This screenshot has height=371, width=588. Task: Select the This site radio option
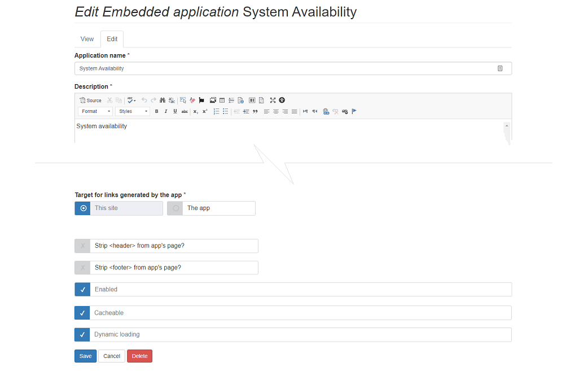point(119,208)
